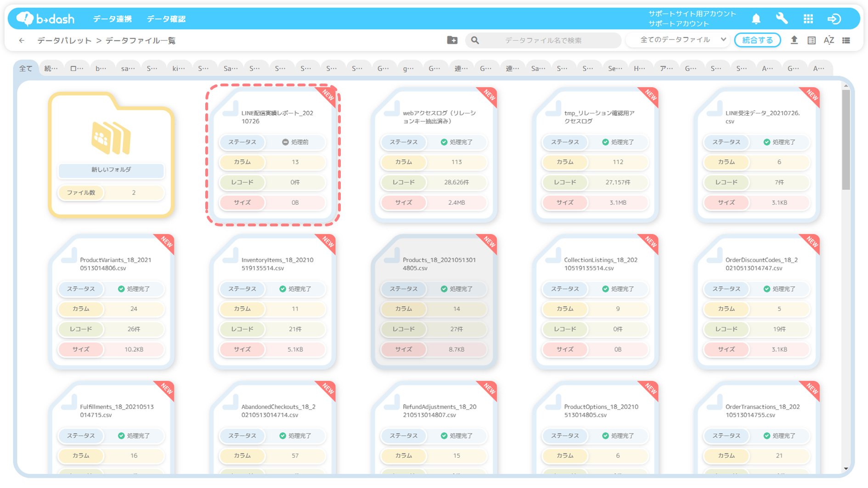Click the vertical scrollbar thumb
Screen dimensions: 868x488
pyautogui.click(x=846, y=140)
